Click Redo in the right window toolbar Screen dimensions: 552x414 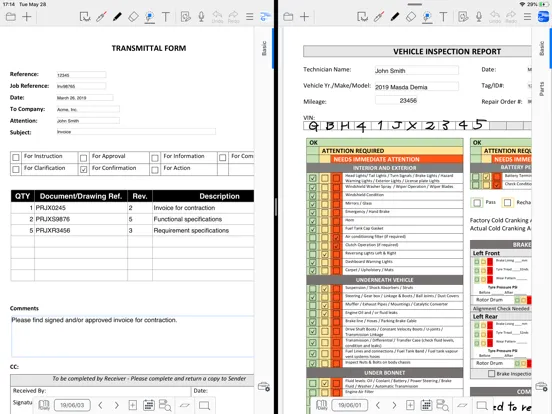(x=511, y=17)
